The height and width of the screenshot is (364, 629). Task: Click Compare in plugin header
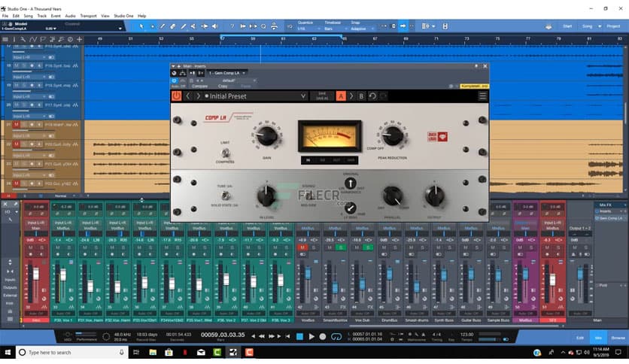tap(200, 86)
